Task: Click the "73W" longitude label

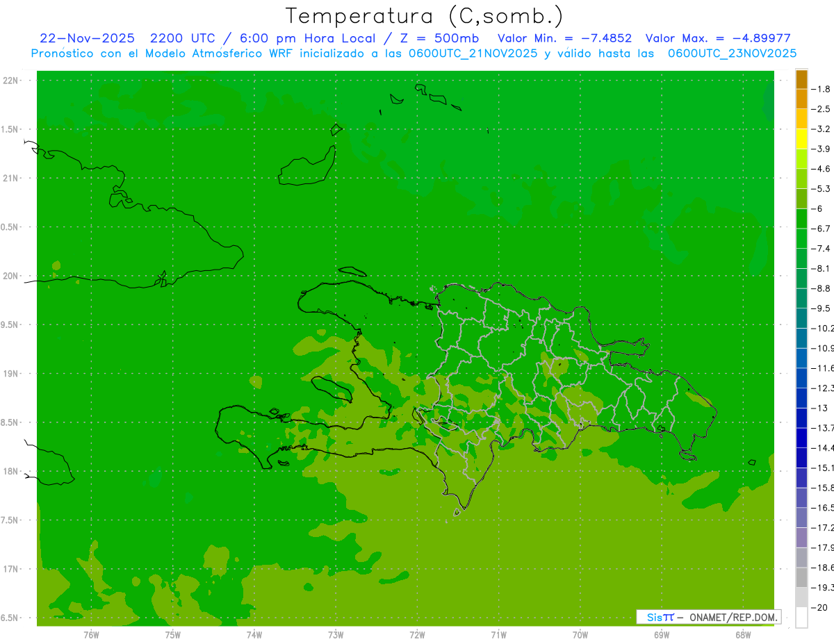Action: click(336, 634)
